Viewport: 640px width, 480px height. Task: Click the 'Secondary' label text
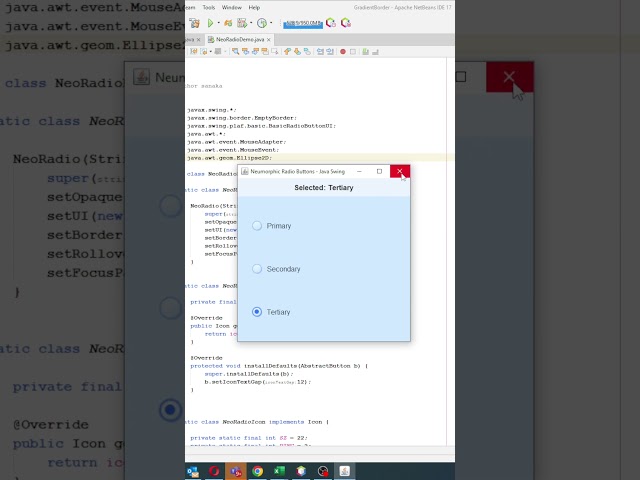pyautogui.click(x=283, y=269)
